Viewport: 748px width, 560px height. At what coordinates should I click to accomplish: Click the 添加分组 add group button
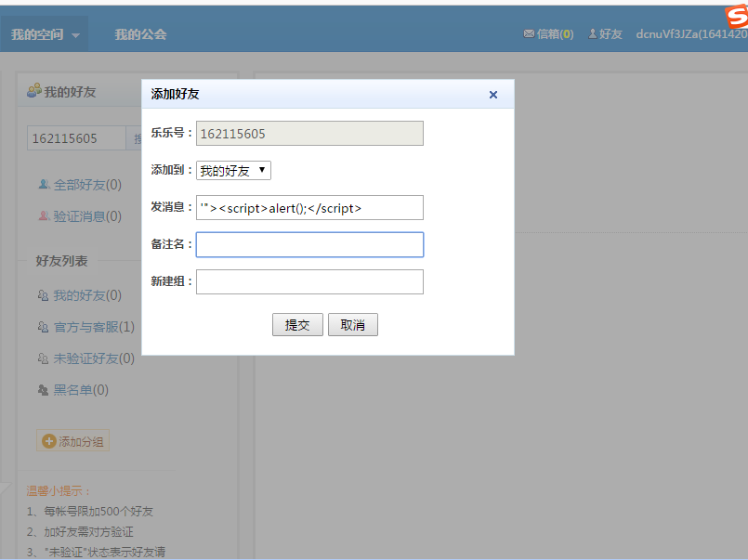point(73,441)
